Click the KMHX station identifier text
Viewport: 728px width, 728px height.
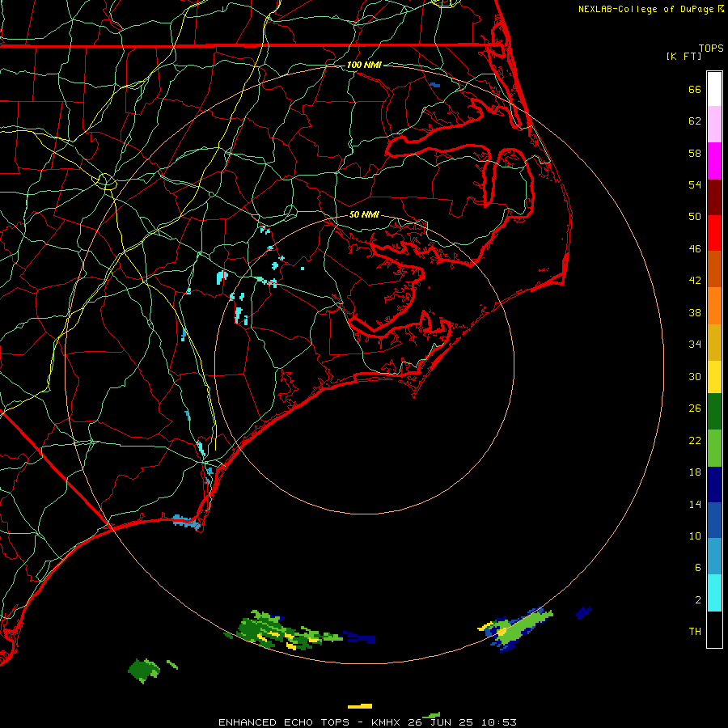point(387,722)
